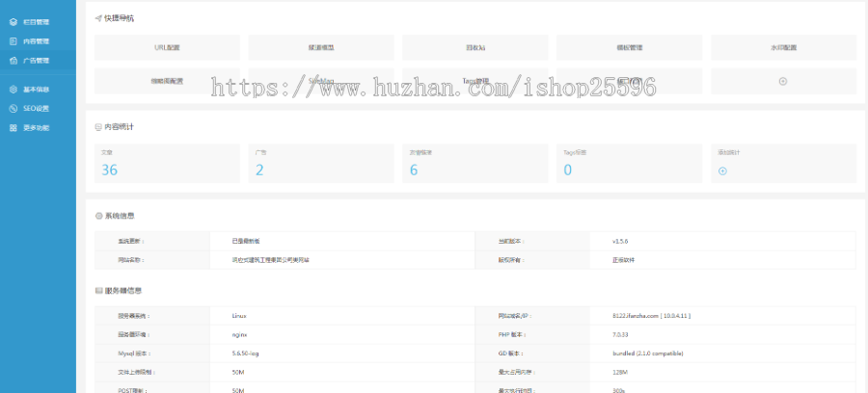Click the 50M file upload limit value
The height and width of the screenshot is (393, 868).
coord(238,373)
